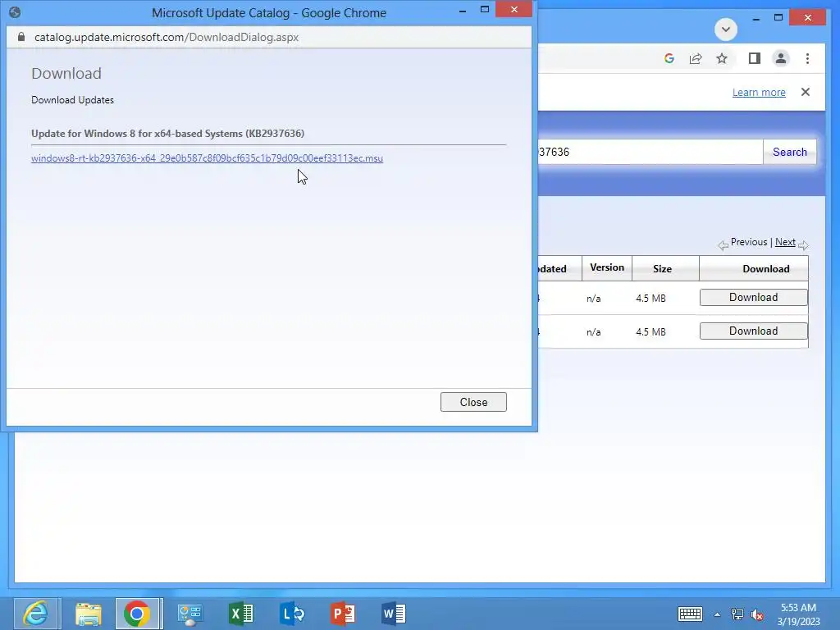Click the Next page link
Viewport: 840px width, 630px height.
(x=785, y=242)
